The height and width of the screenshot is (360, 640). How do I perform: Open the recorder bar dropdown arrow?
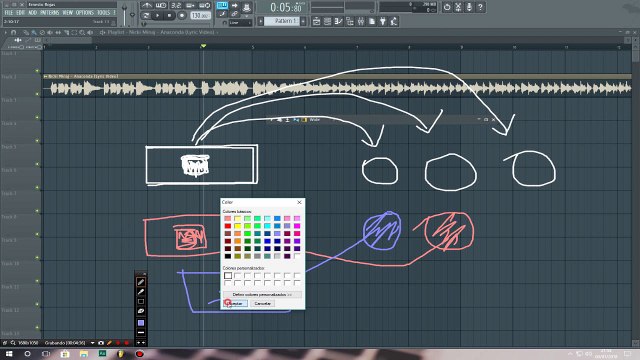click(x=92, y=343)
